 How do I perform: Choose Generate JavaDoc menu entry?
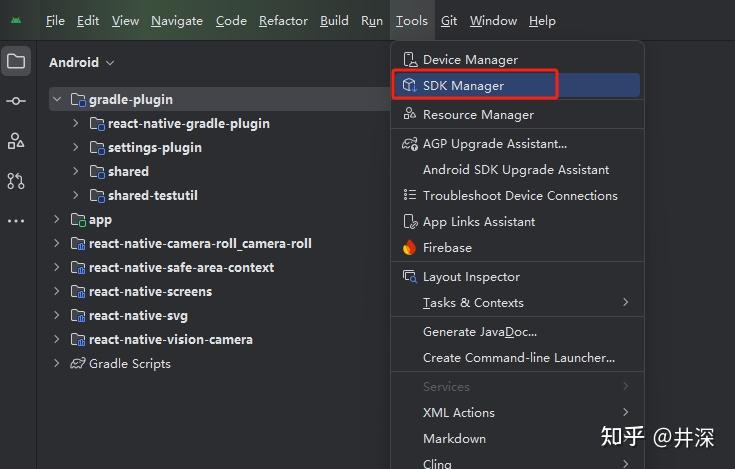[518, 332]
